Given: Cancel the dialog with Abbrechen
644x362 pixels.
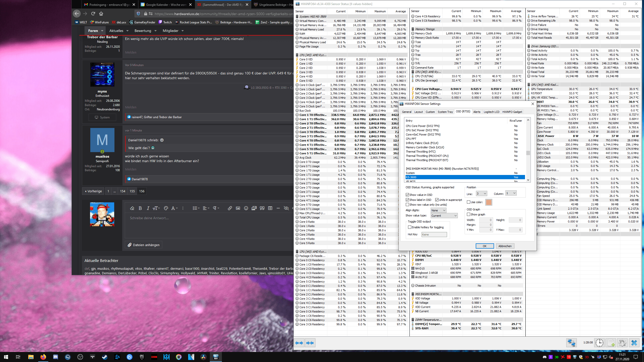Looking at the screenshot, I should coord(505,246).
